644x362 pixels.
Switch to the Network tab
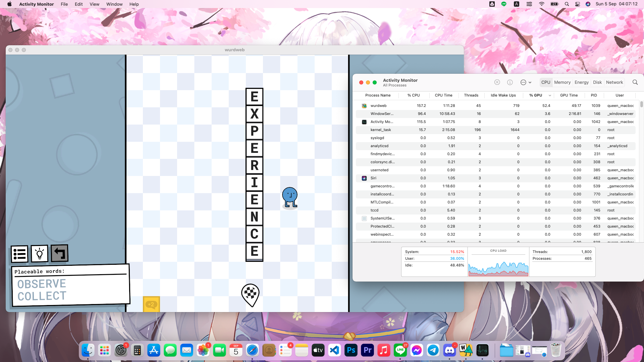614,82
